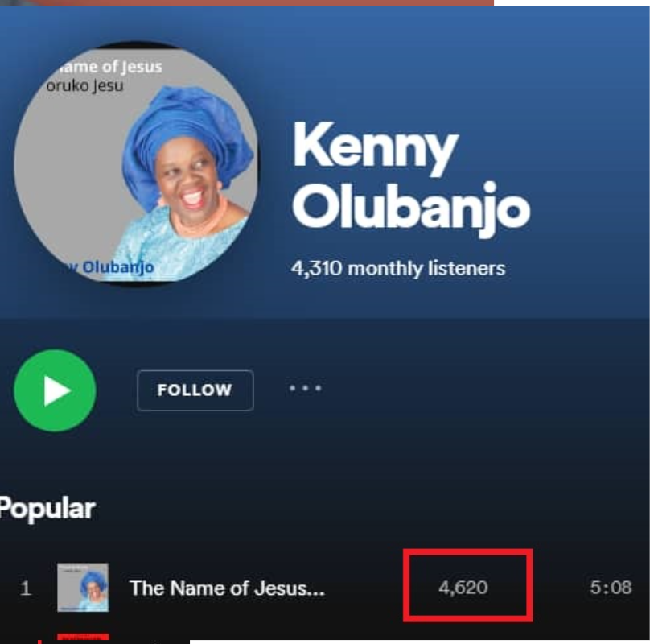654x644 pixels.
Task: Open Kenny Olubanjo's circular profile picture
Action: click(x=136, y=164)
